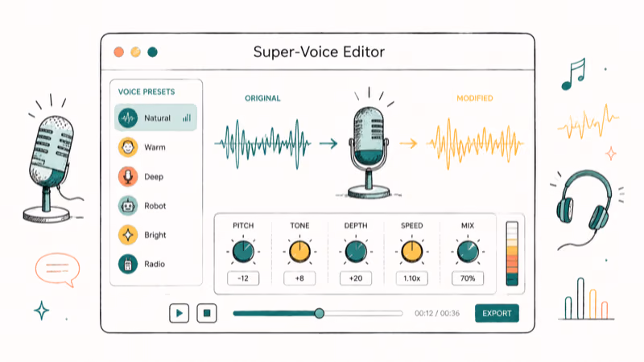This screenshot has height=362, width=644.
Task: Stop playback with the stop button
Action: [x=207, y=313]
